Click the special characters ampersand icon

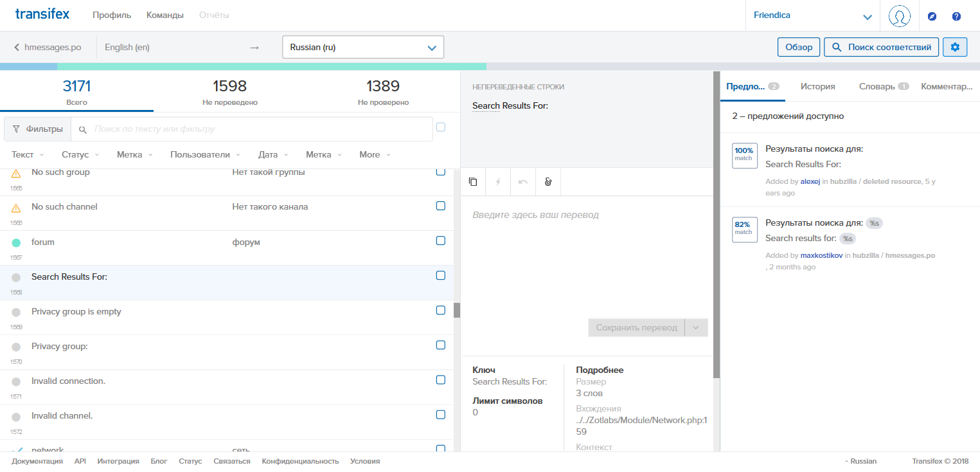[x=548, y=182]
